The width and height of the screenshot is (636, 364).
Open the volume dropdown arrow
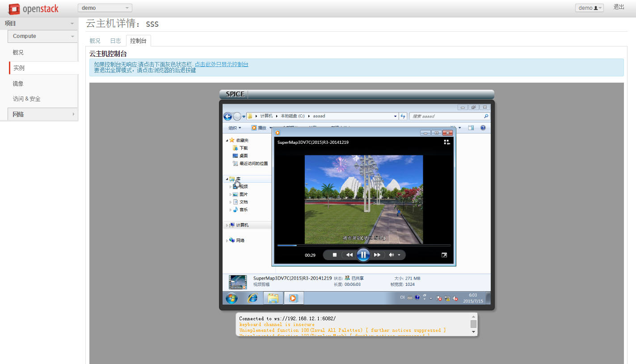coord(399,255)
